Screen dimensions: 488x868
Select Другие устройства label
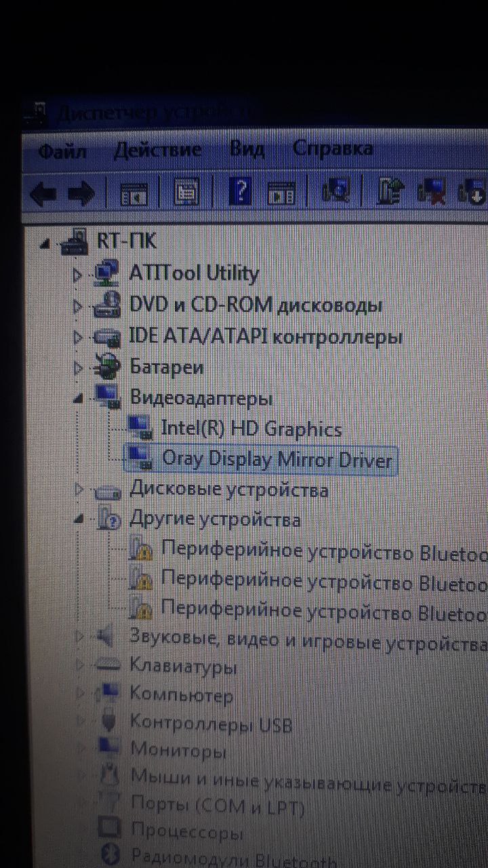[215, 520]
